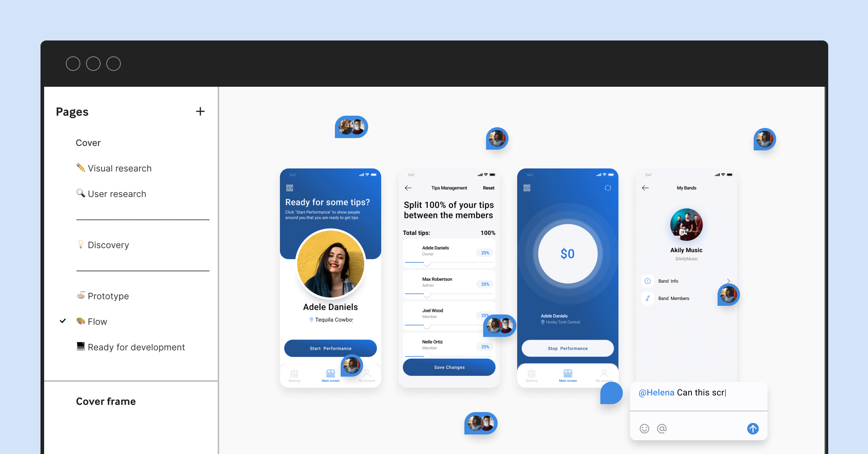Click the Start Performance button
Image resolution: width=868 pixels, height=454 pixels.
pos(331,348)
